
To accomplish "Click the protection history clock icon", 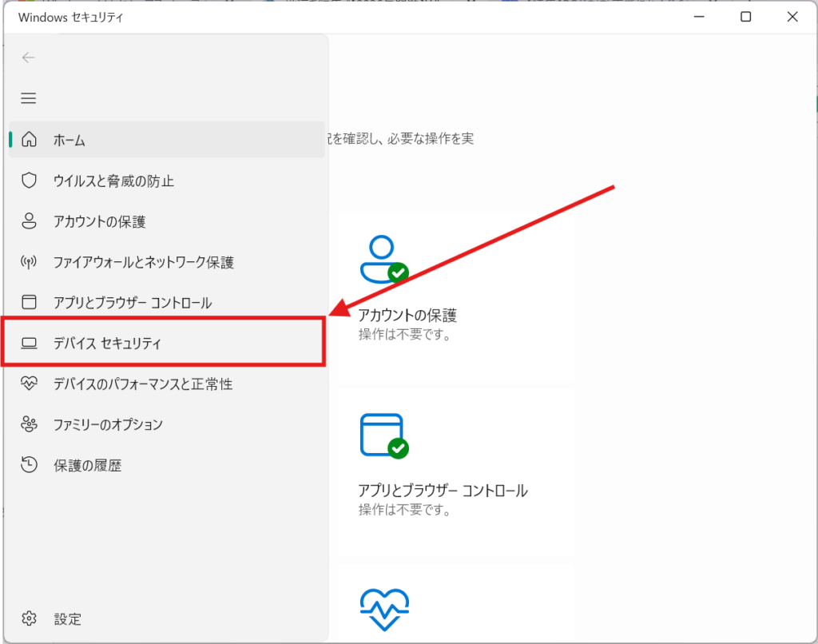I will click(30, 465).
